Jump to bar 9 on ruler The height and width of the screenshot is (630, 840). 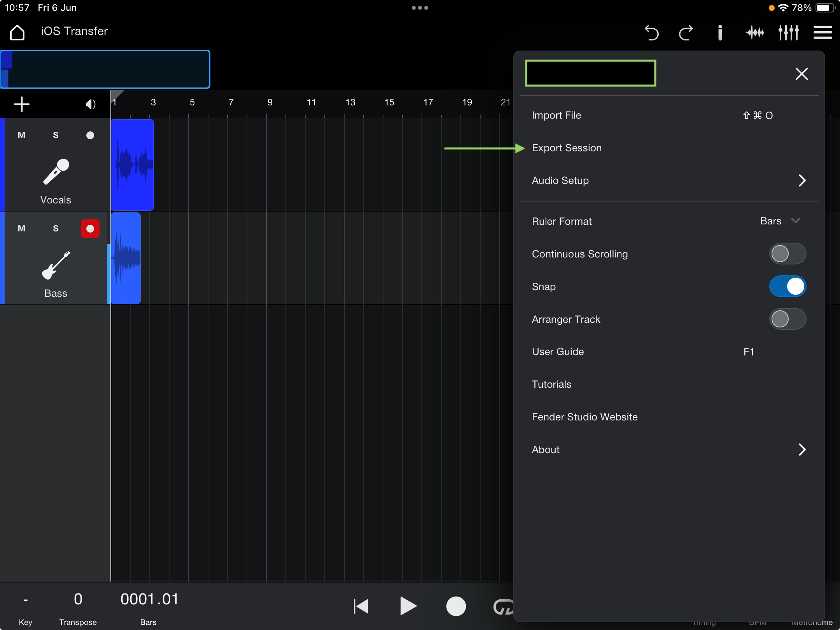[x=270, y=102]
